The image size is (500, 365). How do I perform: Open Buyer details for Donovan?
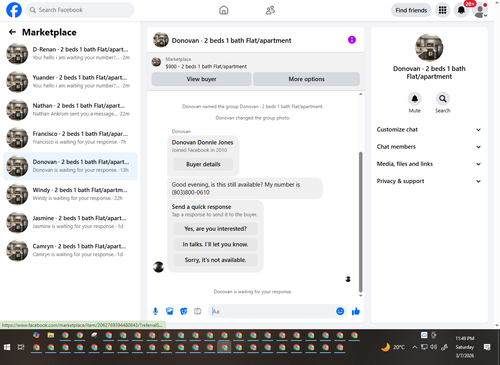click(x=203, y=164)
